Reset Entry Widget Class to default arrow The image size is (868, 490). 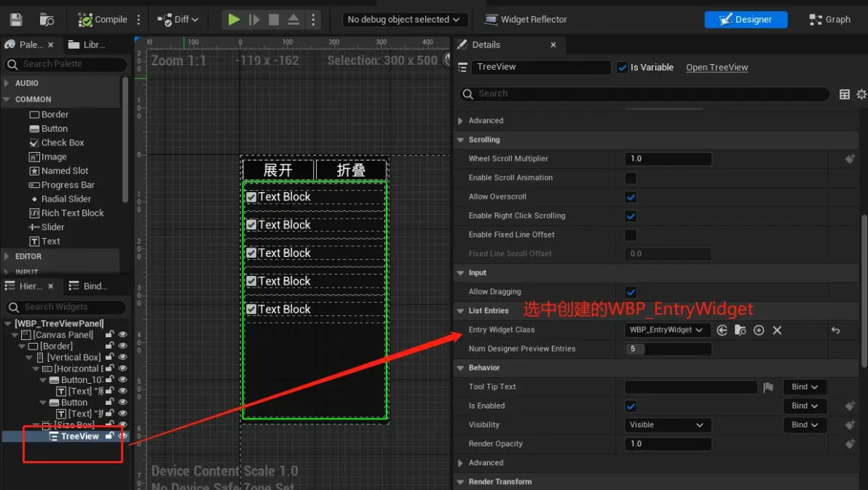click(x=835, y=331)
